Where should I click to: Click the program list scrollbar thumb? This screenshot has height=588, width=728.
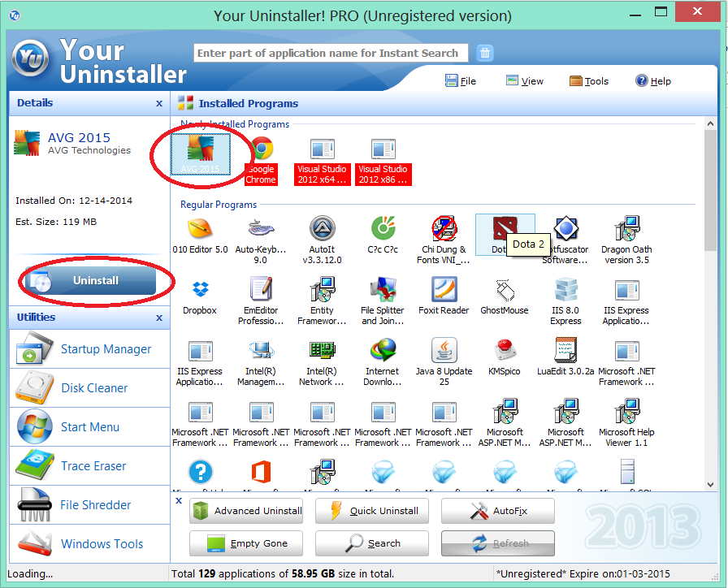click(x=710, y=190)
